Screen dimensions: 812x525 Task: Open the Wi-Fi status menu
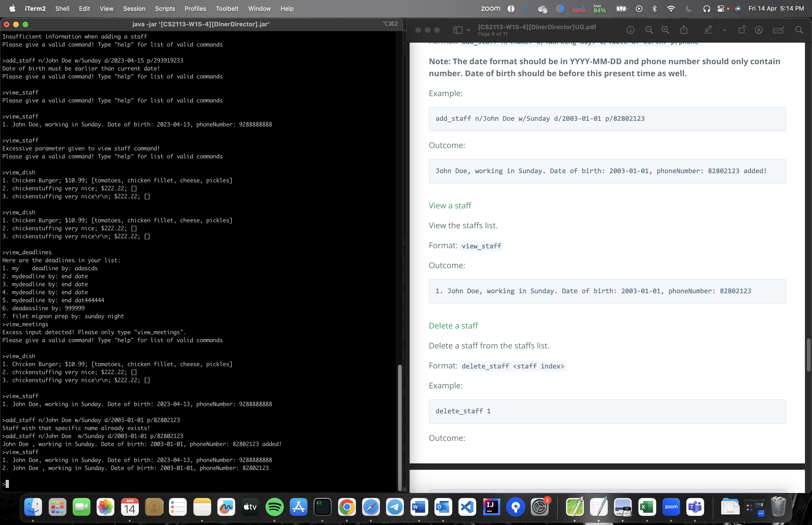coord(671,9)
